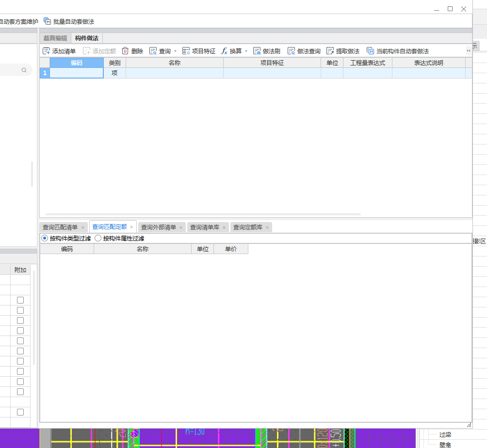Open the 项目特征 tool
This screenshot has width=487, height=448.
click(199, 51)
